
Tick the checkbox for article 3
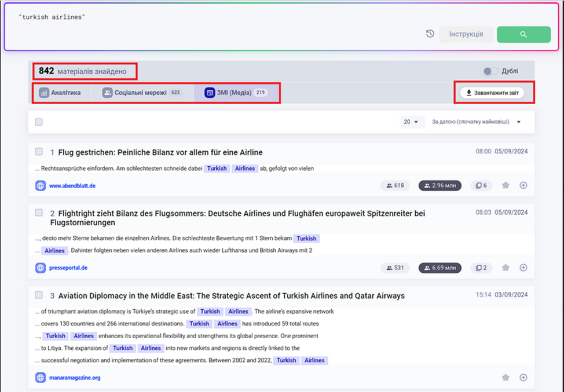tap(39, 295)
